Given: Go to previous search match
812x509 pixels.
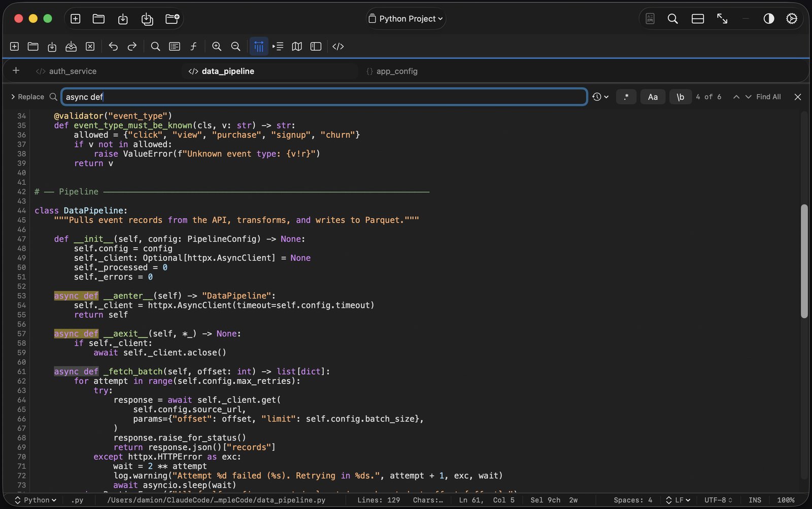Looking at the screenshot, I should tap(736, 97).
